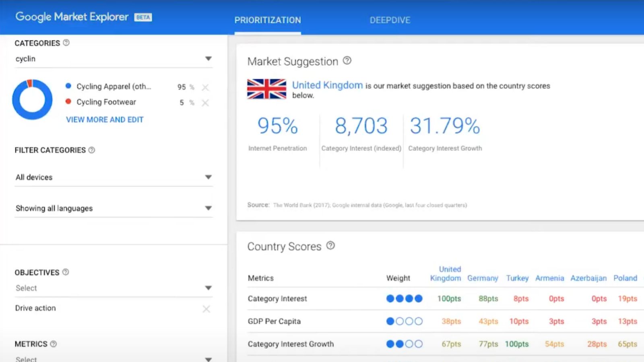Viewport: 644px width, 362px height.
Task: Click the Cycling Footwear category label
Action: tap(106, 102)
